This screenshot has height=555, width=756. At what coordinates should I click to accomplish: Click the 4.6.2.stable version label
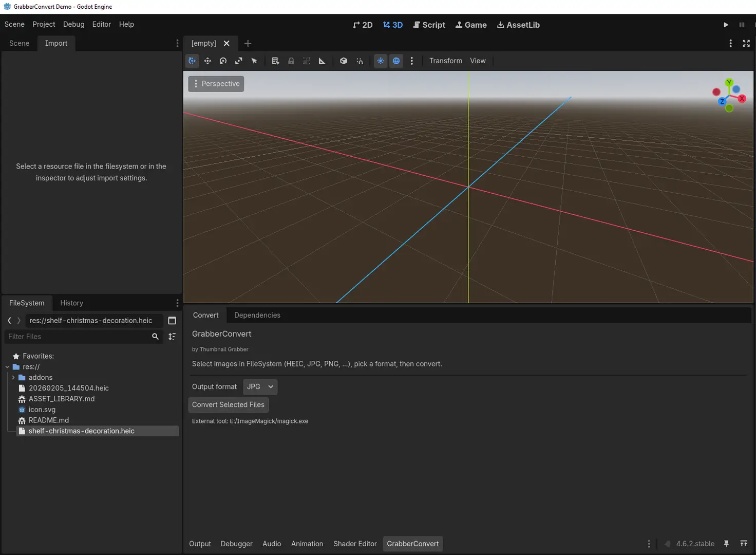tap(695, 544)
